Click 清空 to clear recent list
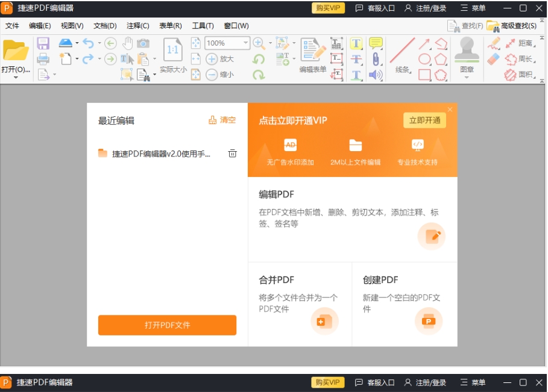Screen dimensions: 548x392 tap(222, 120)
